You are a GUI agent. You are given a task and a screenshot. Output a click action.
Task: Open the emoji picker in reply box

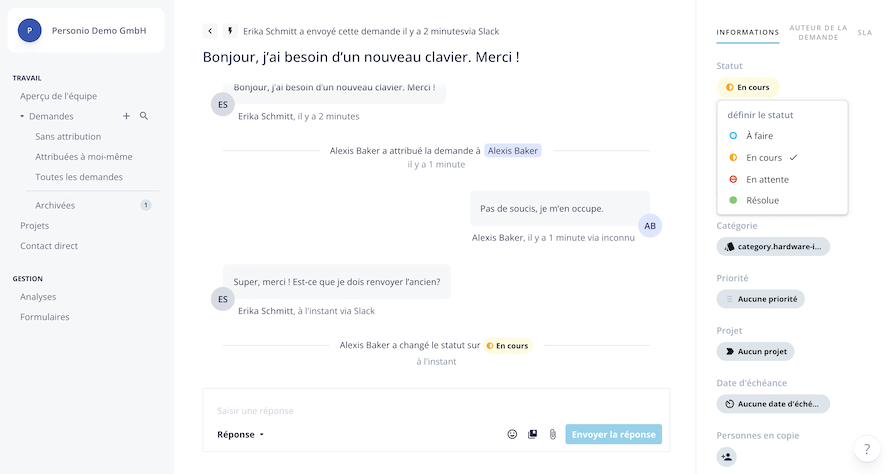[x=512, y=434]
